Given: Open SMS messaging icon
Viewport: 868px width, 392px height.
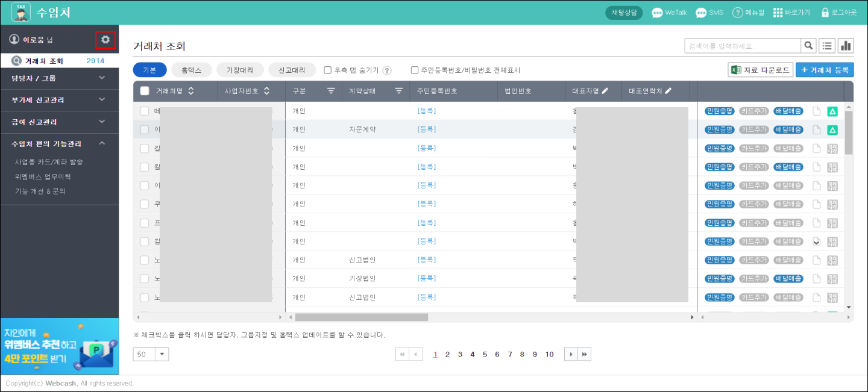Looking at the screenshot, I should pos(701,13).
